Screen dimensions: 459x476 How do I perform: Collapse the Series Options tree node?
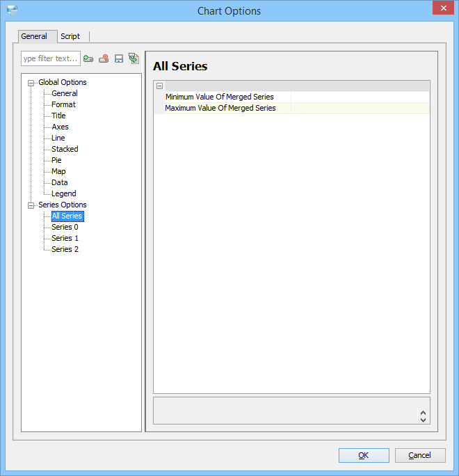tap(31, 205)
